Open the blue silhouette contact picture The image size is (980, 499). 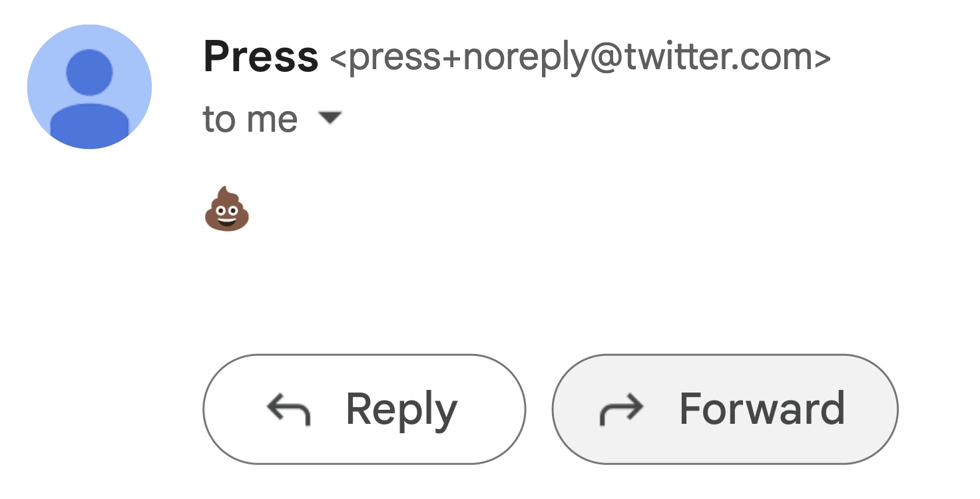click(x=89, y=86)
